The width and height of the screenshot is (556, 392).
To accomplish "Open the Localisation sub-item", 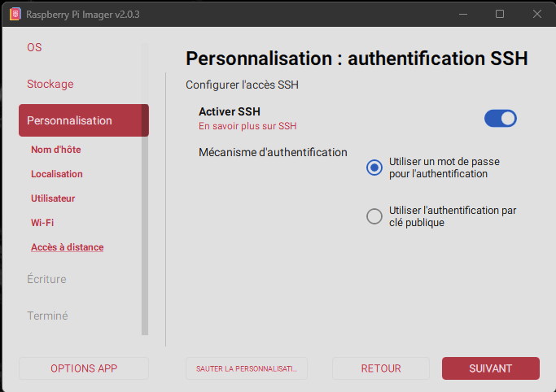I will coord(57,174).
